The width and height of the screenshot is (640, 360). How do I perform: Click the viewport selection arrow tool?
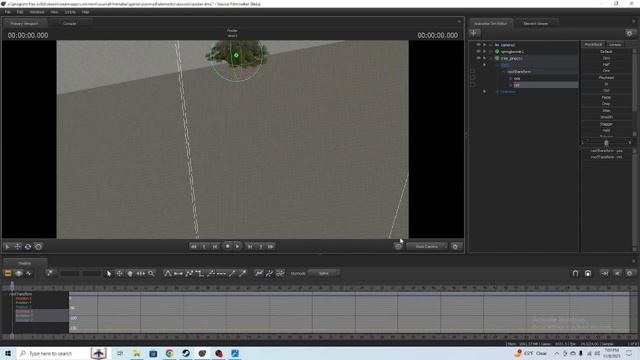(x=7, y=247)
